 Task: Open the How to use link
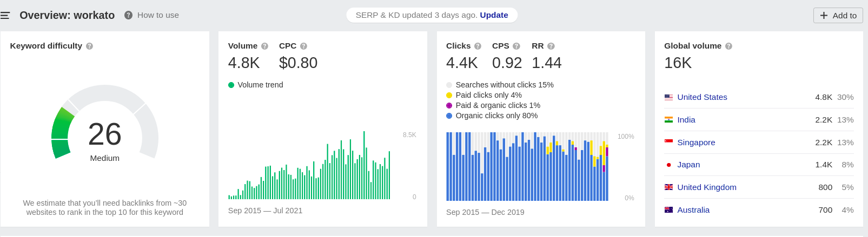point(158,15)
